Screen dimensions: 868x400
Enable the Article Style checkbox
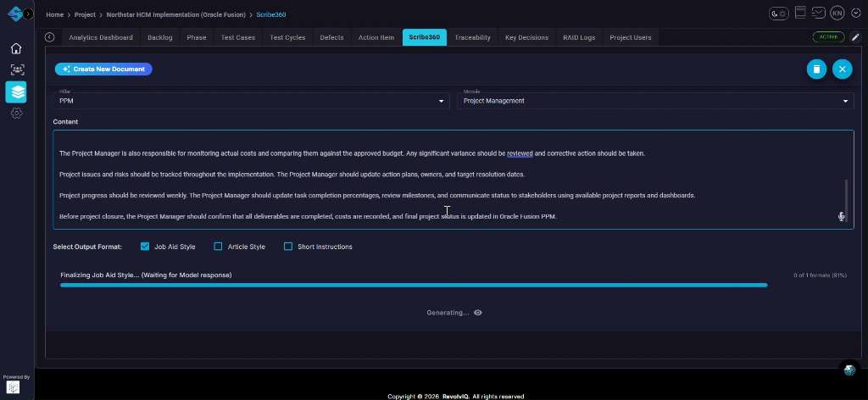pyautogui.click(x=218, y=247)
